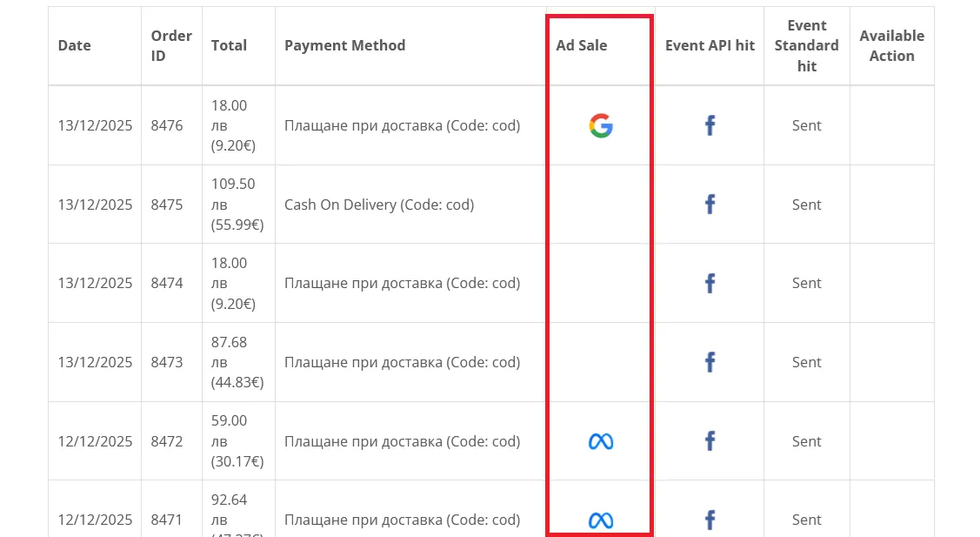Click the Sent status for order 8476

(x=806, y=125)
